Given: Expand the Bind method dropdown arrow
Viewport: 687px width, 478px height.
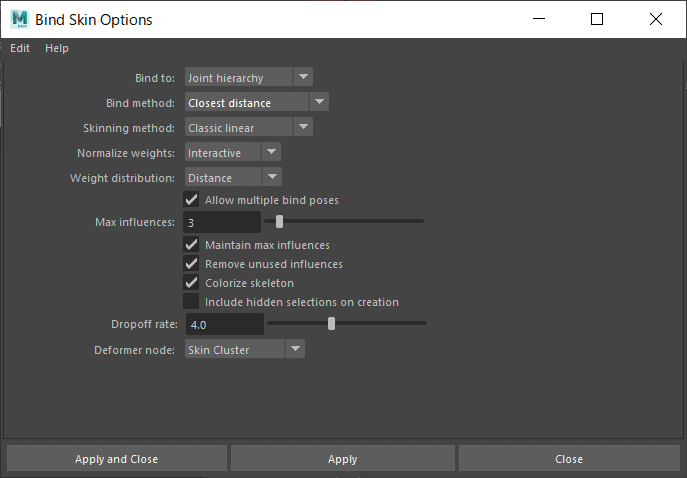Looking at the screenshot, I should click(x=319, y=102).
